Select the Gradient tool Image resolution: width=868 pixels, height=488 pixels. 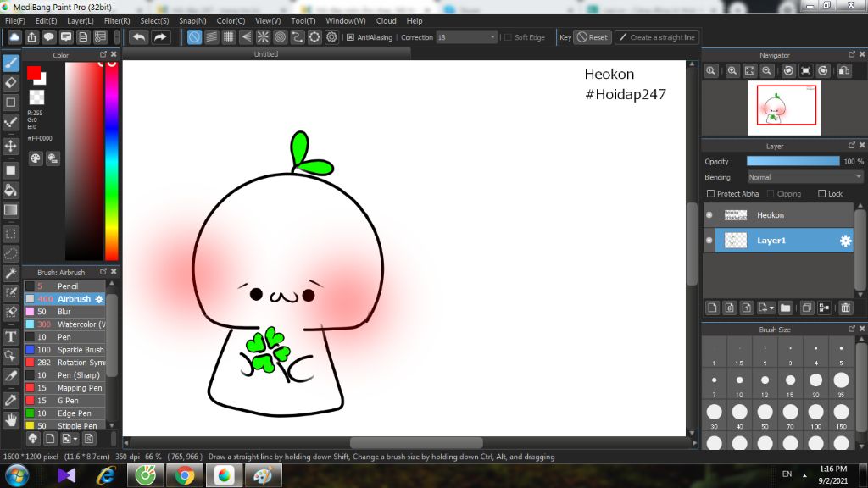pyautogui.click(x=10, y=210)
